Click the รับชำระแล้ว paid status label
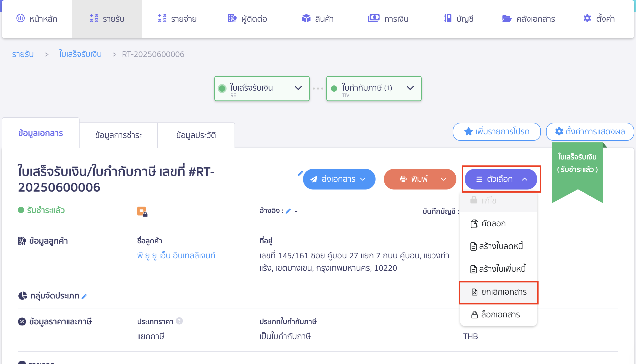Screen dimensions: 636x364 (46, 210)
